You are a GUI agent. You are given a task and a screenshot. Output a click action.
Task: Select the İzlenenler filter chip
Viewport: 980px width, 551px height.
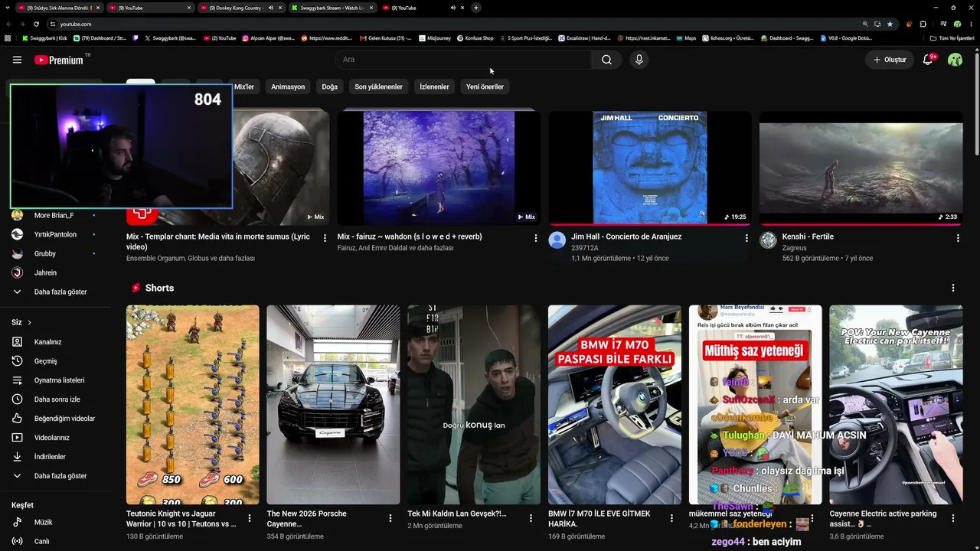coord(434,86)
